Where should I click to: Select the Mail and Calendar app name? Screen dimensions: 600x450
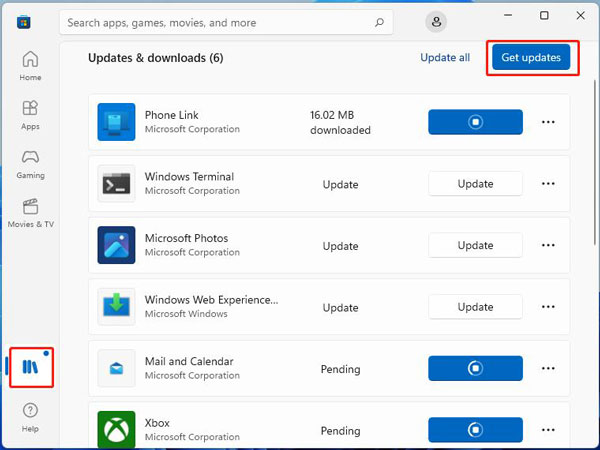pyautogui.click(x=189, y=361)
